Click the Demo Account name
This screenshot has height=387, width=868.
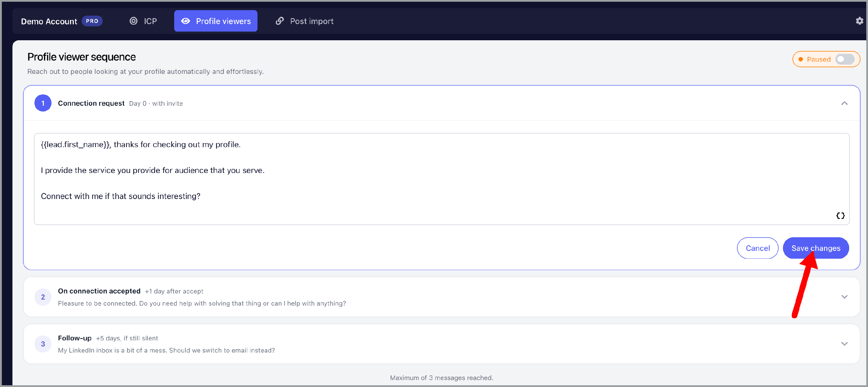(49, 21)
